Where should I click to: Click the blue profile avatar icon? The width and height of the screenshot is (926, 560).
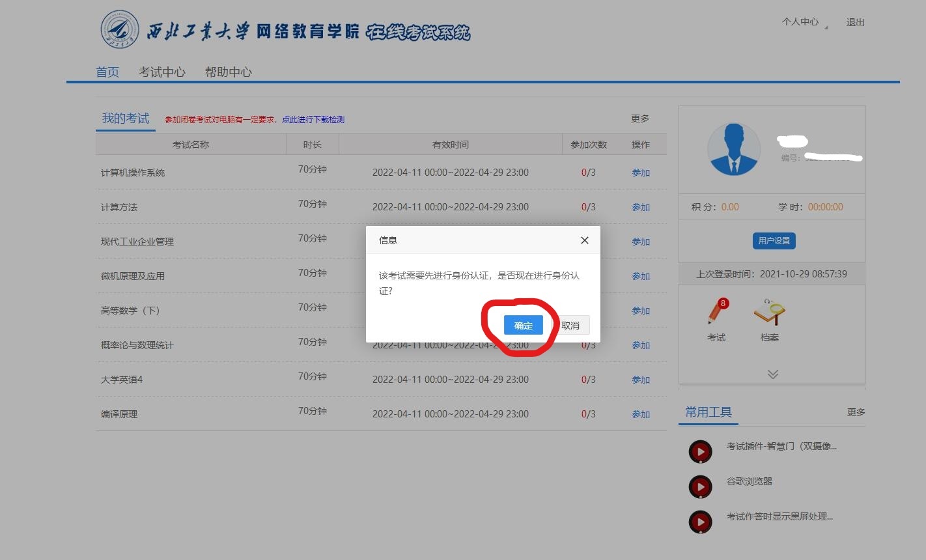click(734, 148)
